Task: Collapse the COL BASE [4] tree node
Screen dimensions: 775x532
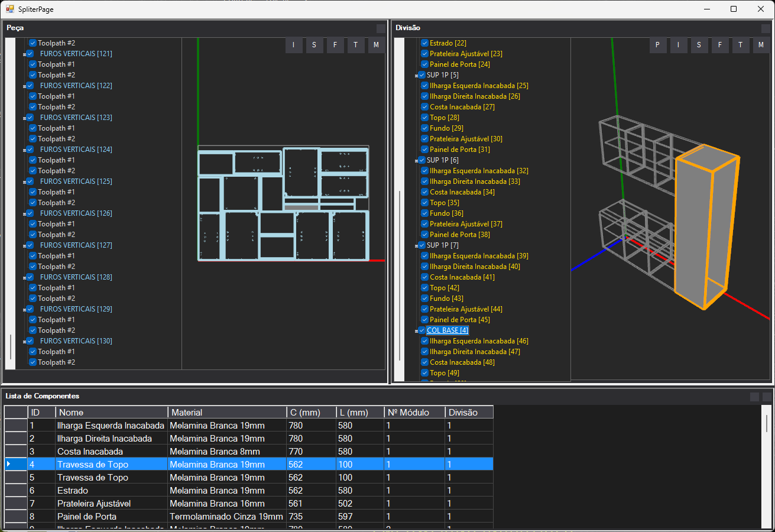Action: pos(417,331)
